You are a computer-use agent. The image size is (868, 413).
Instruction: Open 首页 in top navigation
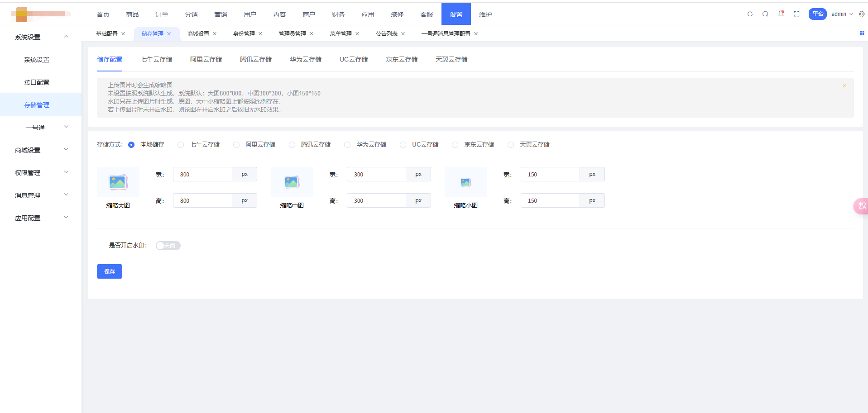tap(103, 14)
